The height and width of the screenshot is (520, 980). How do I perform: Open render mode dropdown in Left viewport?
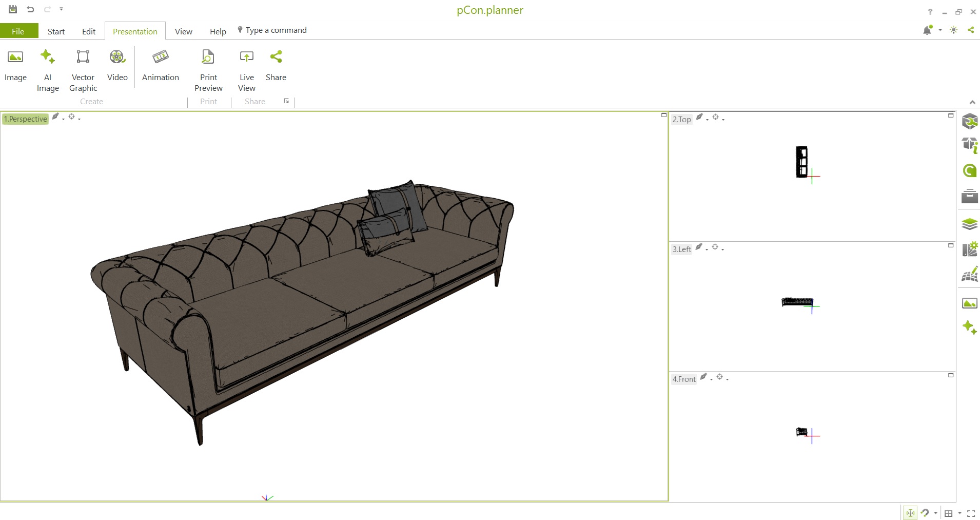(x=707, y=249)
